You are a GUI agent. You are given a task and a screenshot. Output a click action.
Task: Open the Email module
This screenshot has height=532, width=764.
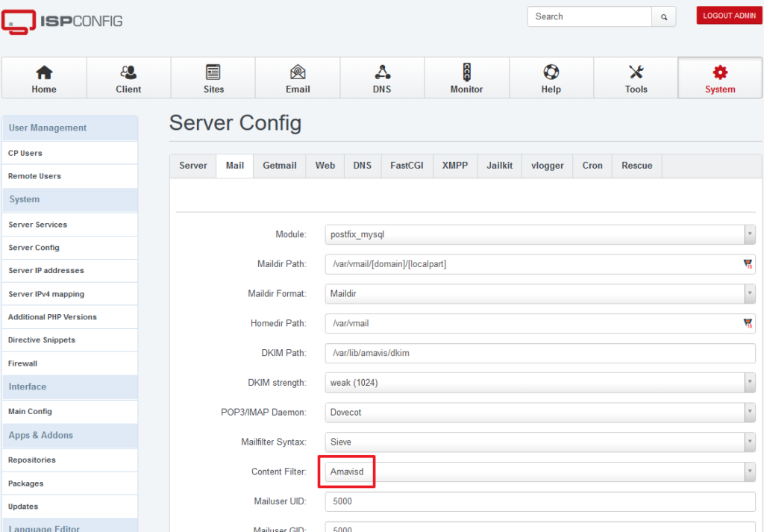[x=298, y=78]
